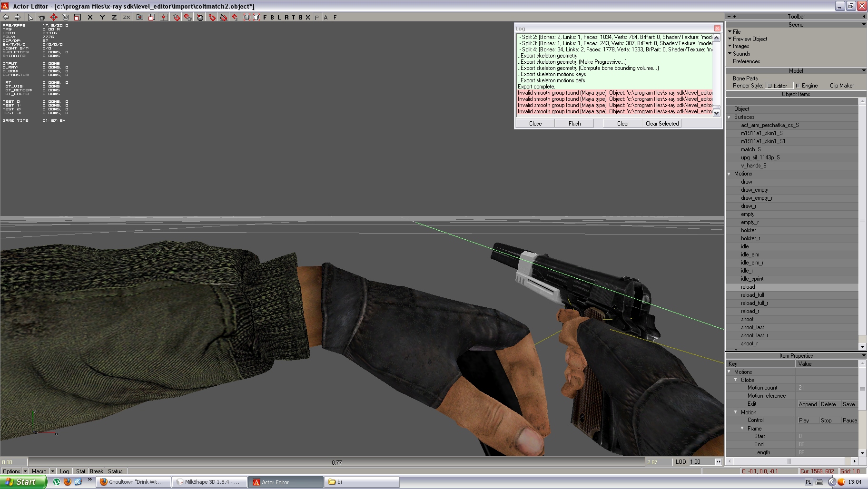Select the idle_sprint motion
Image resolution: width=868 pixels, height=489 pixels.
pyautogui.click(x=752, y=279)
